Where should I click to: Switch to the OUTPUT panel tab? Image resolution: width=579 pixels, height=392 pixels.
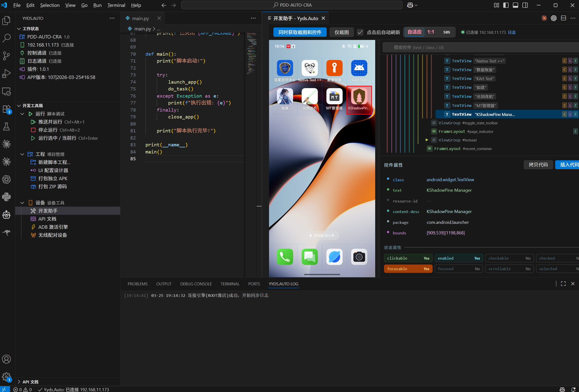point(164,284)
